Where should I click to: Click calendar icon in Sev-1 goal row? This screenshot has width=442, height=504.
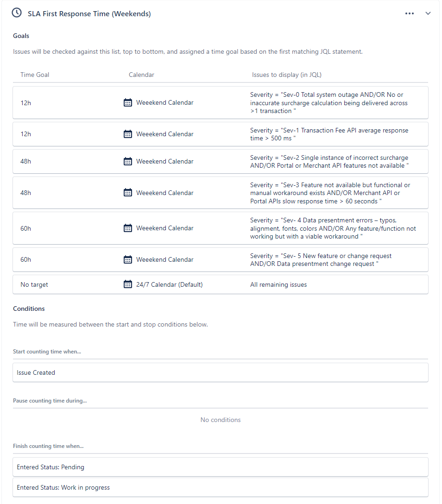click(128, 134)
